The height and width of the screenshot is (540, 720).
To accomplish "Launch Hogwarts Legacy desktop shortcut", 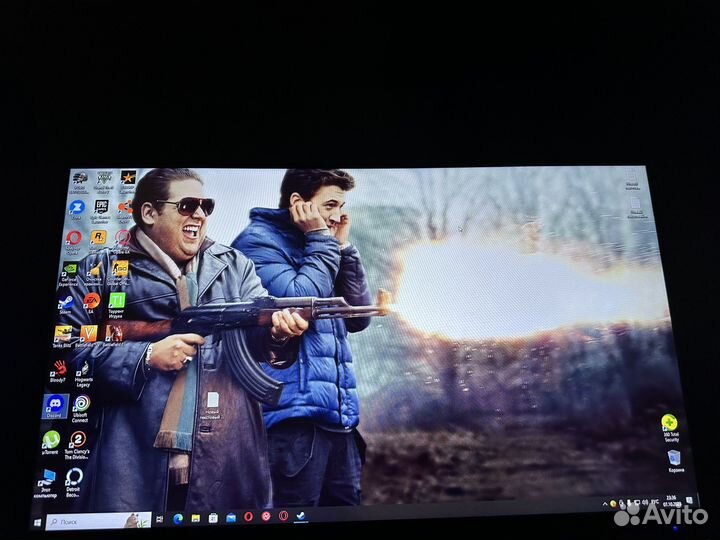I will [x=84, y=374].
